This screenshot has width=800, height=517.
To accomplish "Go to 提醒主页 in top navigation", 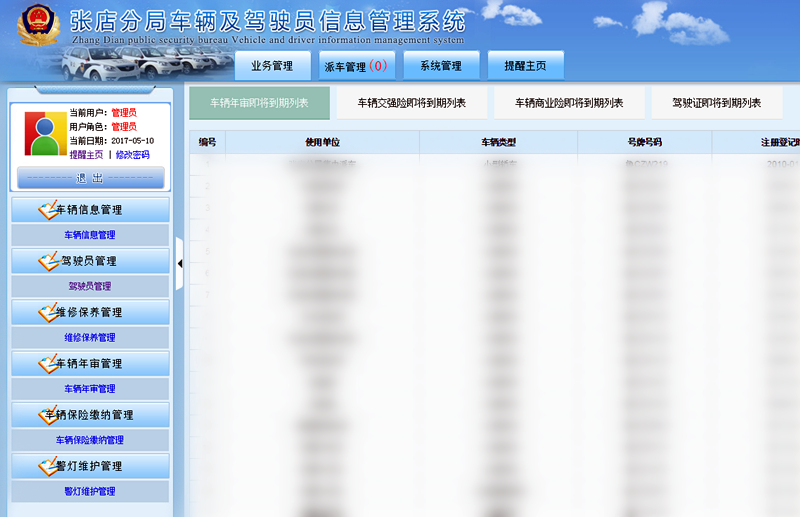I will coord(525,66).
